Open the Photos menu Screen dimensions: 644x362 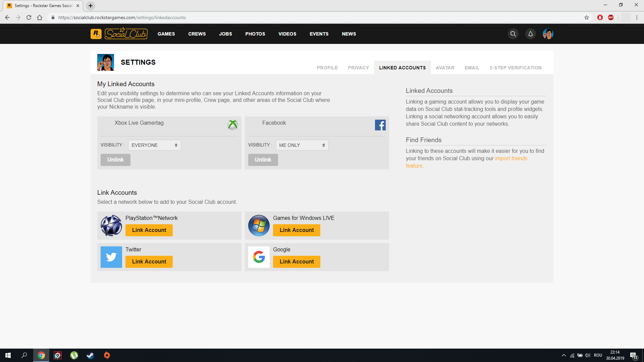[x=255, y=34]
